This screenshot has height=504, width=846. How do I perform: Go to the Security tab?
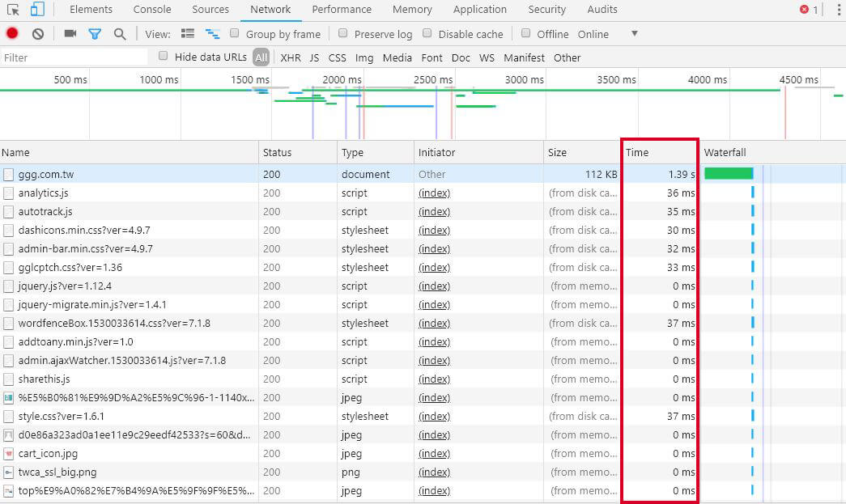(x=546, y=9)
